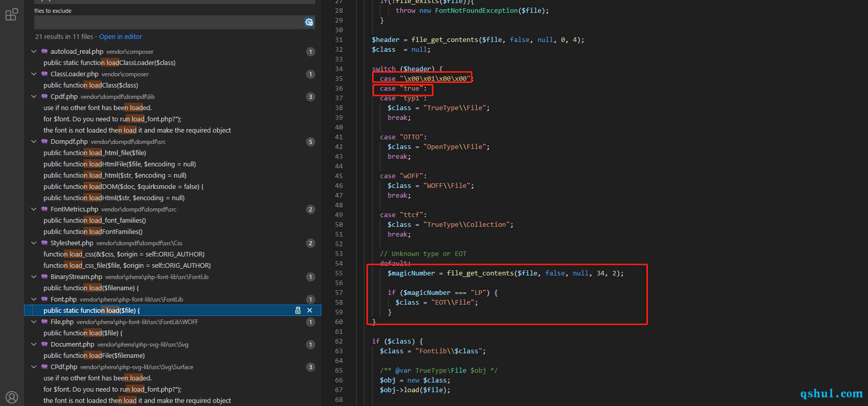Image resolution: width=868 pixels, height=406 pixels.
Task: Click code line $class = "EOT\\File";
Action: [x=437, y=302]
